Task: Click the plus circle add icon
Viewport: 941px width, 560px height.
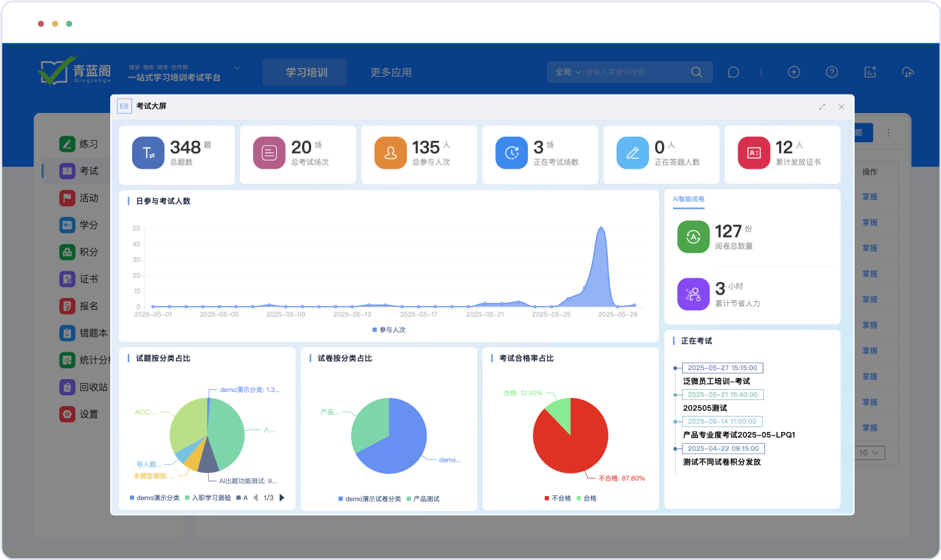Action: (793, 72)
